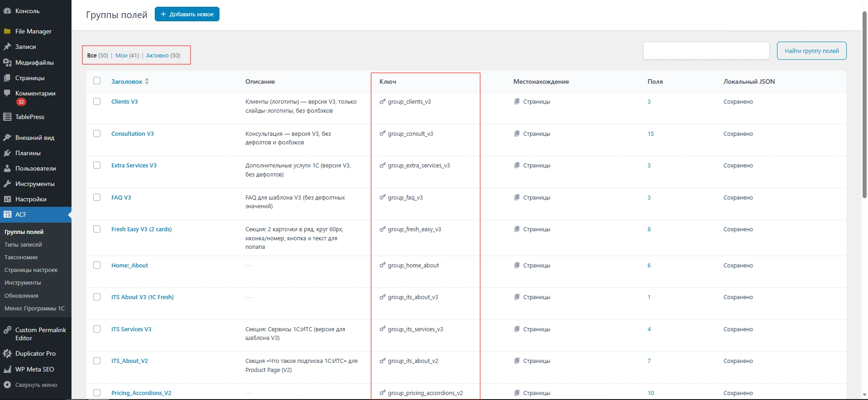Screen dimensions: 868x400
Task: Toggle the select-all checkbox in header
Action: click(x=97, y=81)
